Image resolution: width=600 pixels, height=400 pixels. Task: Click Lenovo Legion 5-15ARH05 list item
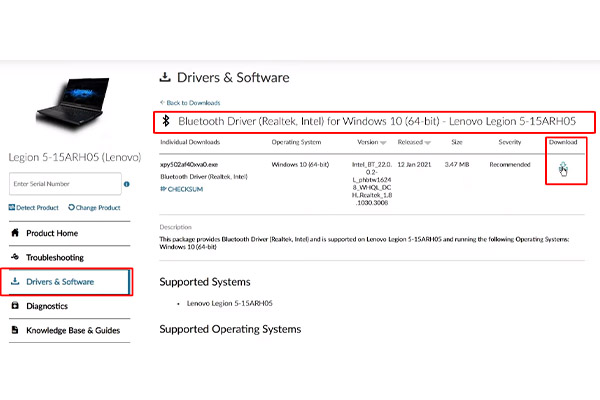230,303
